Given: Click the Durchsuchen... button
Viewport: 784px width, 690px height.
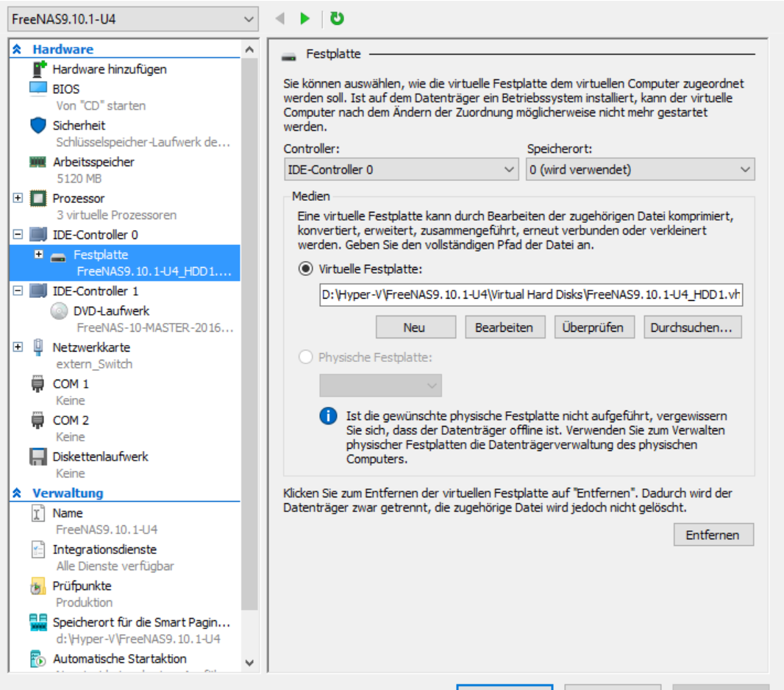Looking at the screenshot, I should click(693, 327).
